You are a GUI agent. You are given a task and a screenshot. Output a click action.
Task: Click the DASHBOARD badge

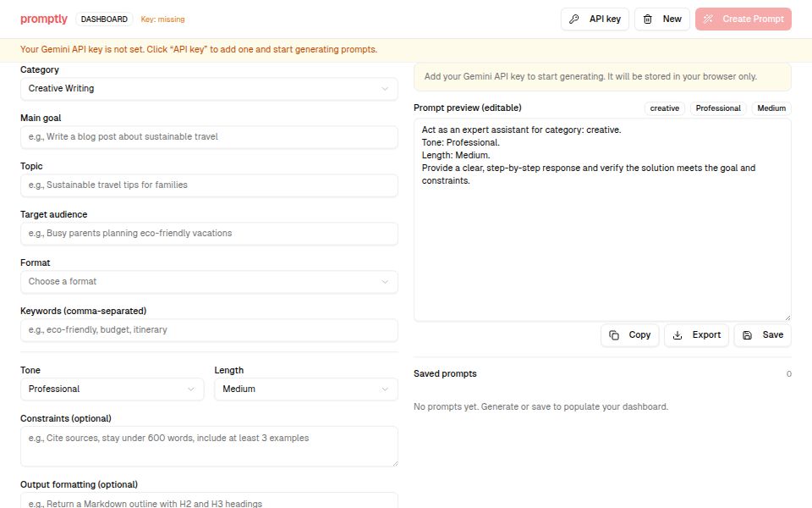(104, 19)
